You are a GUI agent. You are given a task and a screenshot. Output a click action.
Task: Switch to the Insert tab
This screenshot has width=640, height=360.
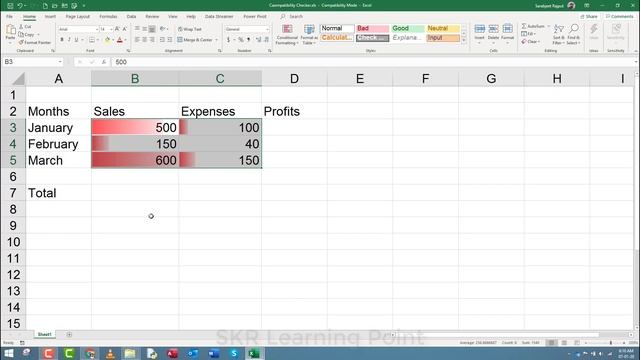point(50,16)
